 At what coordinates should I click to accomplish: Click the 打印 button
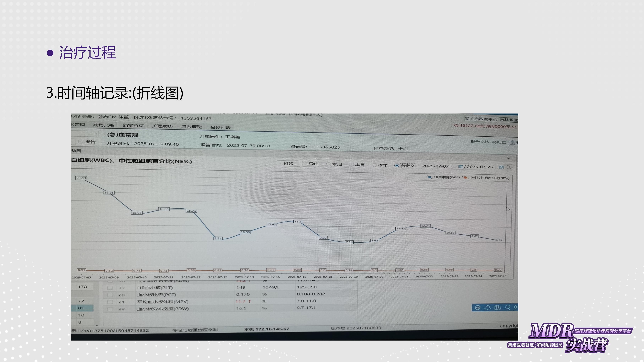coord(288,163)
